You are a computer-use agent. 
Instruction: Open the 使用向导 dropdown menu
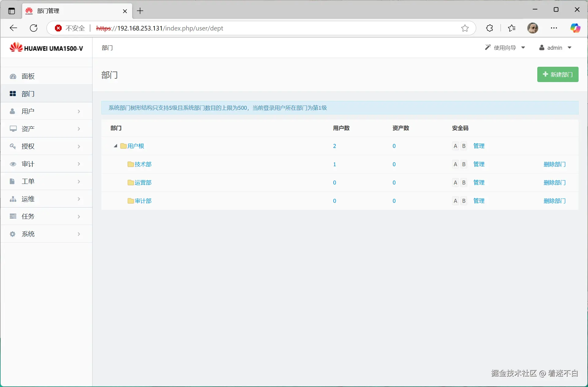point(505,48)
